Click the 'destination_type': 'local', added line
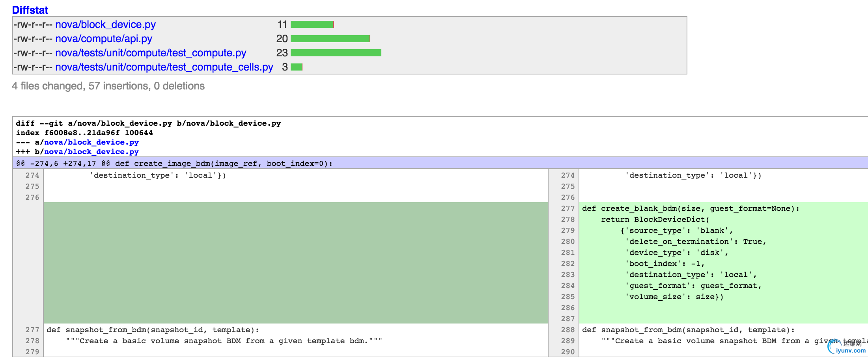Screen dimensions: 868x357 [691, 275]
